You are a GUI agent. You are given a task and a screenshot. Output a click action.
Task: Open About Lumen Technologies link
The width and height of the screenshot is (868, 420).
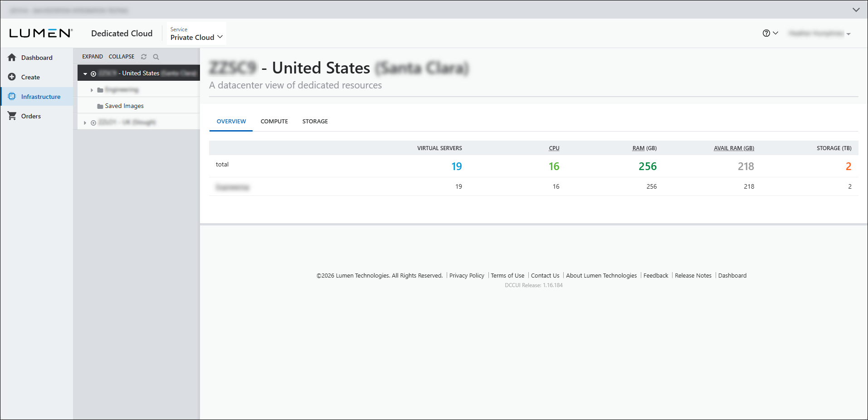(x=601, y=275)
